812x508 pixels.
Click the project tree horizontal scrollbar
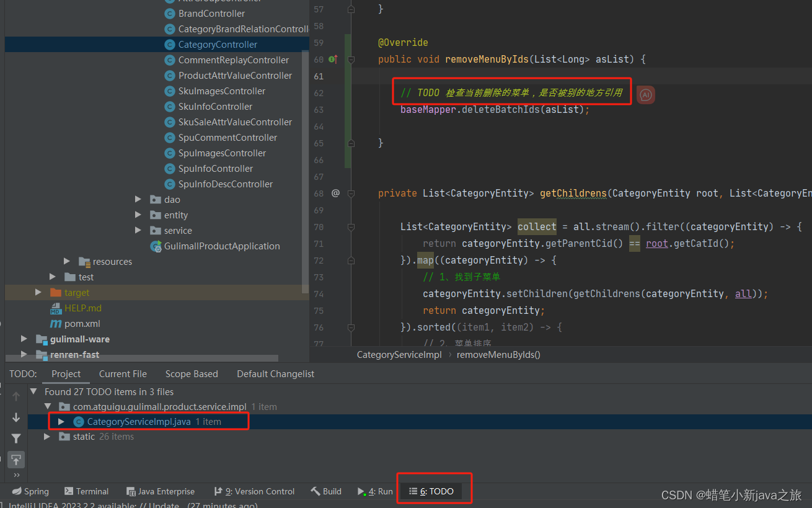[141, 358]
